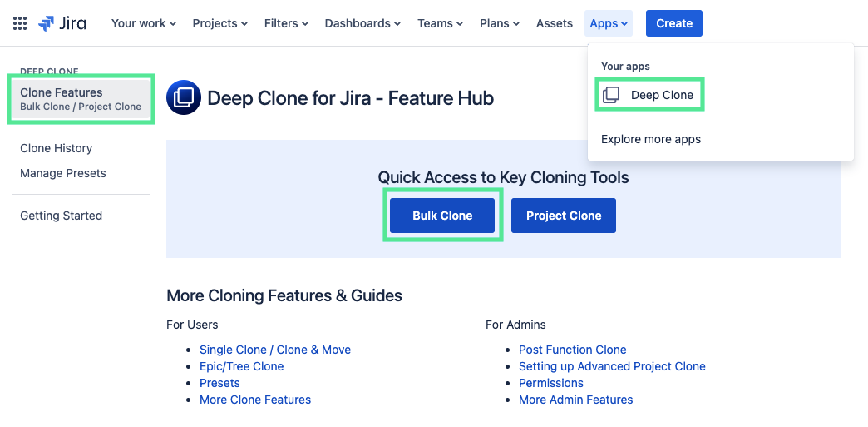Open Clone History in the sidebar
Viewport: 868px width, 427px height.
(56, 148)
